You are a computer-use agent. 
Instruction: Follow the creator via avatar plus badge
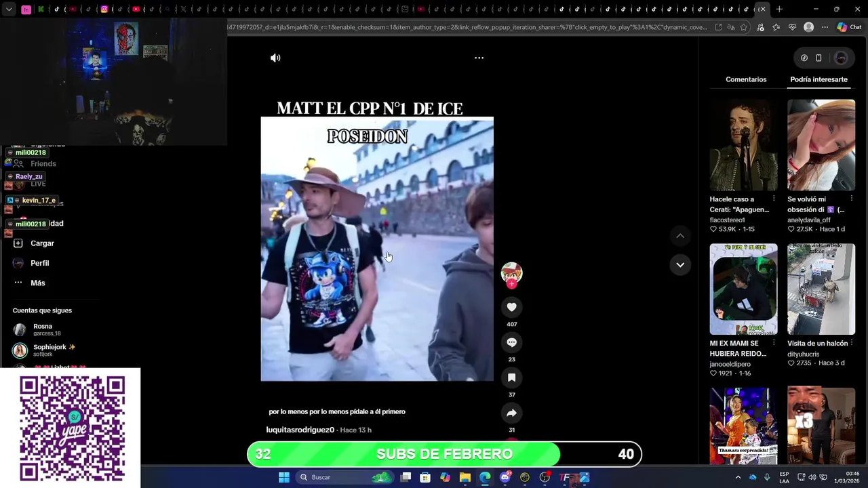coord(512,285)
